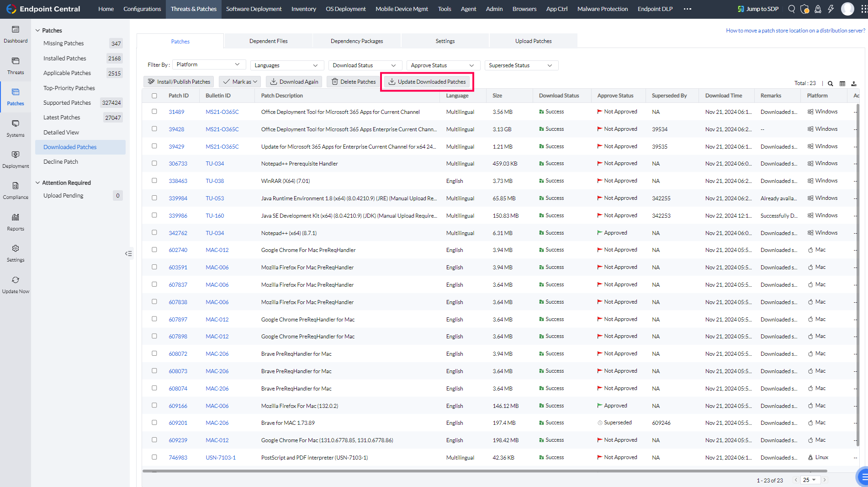Collapse the Patches tree section

[x=37, y=31]
